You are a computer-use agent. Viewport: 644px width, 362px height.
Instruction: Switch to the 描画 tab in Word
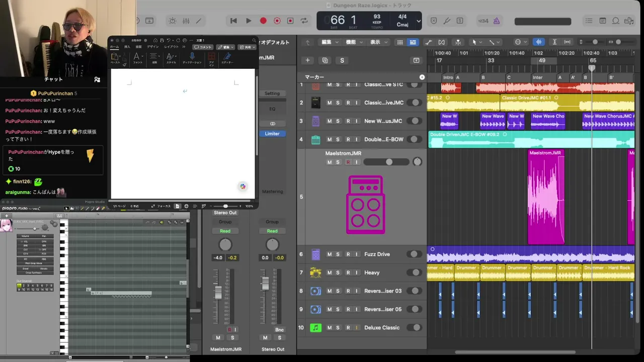point(138,47)
